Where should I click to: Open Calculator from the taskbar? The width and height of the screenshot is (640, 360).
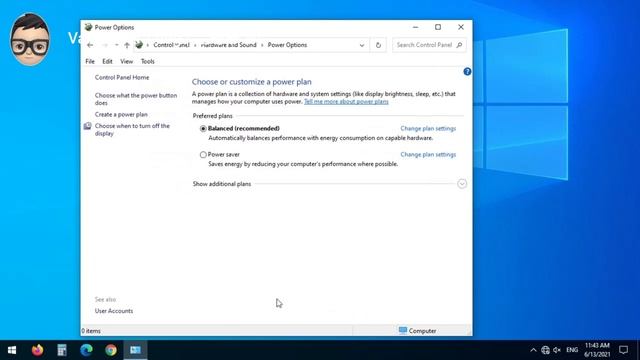(62, 350)
